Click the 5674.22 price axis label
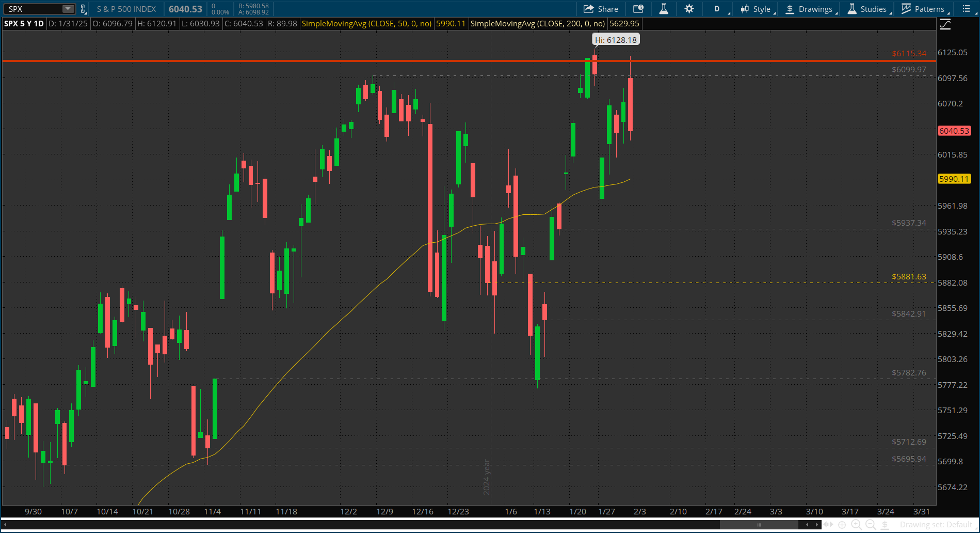Image resolution: width=980 pixels, height=533 pixels. 953,487
